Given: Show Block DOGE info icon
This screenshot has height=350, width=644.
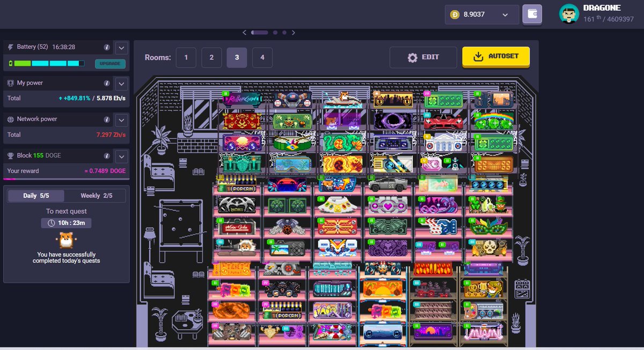Looking at the screenshot, I should [107, 155].
